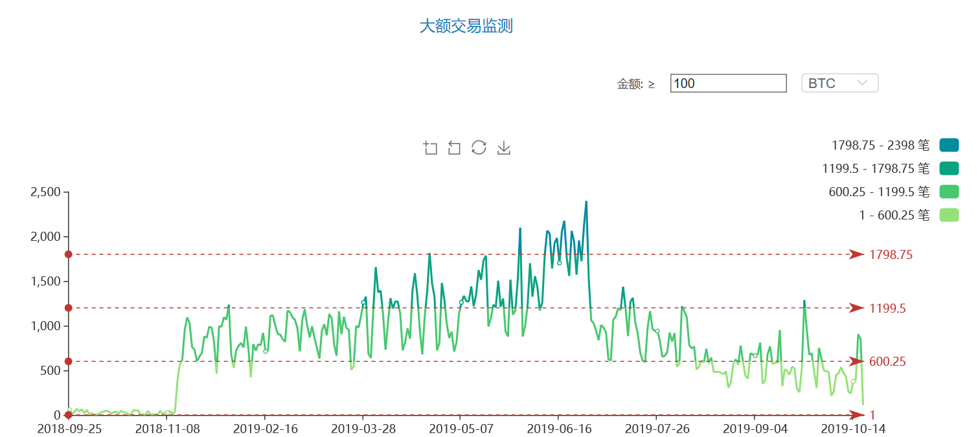Open the BTC currency dropdown
This screenshot has width=980, height=437.
[x=839, y=83]
